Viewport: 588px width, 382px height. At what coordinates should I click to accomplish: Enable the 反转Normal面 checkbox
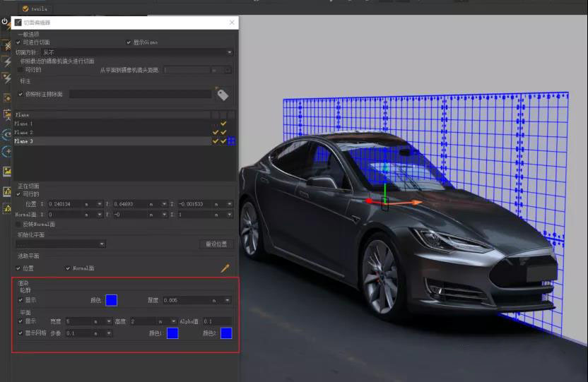(19, 224)
